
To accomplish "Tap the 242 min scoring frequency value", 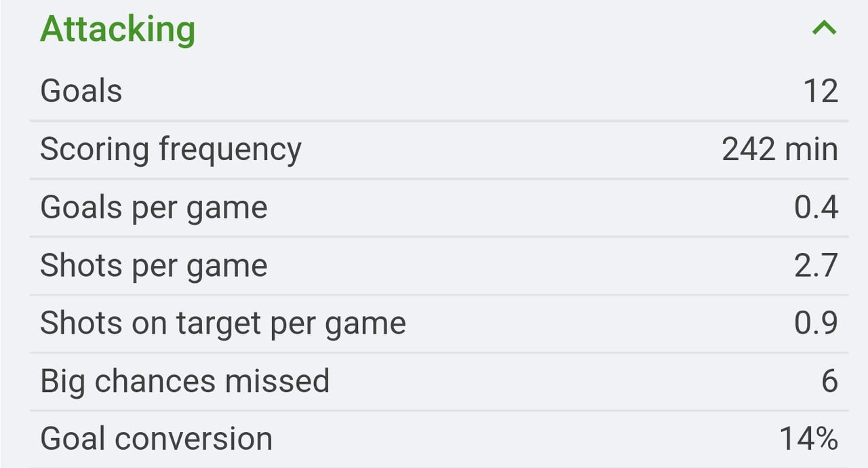I will [780, 149].
